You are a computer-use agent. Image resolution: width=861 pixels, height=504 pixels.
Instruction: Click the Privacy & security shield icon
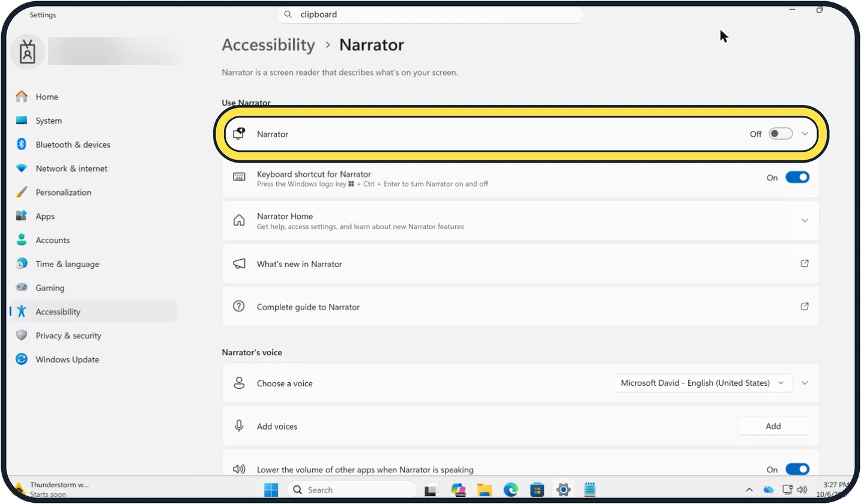(x=22, y=335)
